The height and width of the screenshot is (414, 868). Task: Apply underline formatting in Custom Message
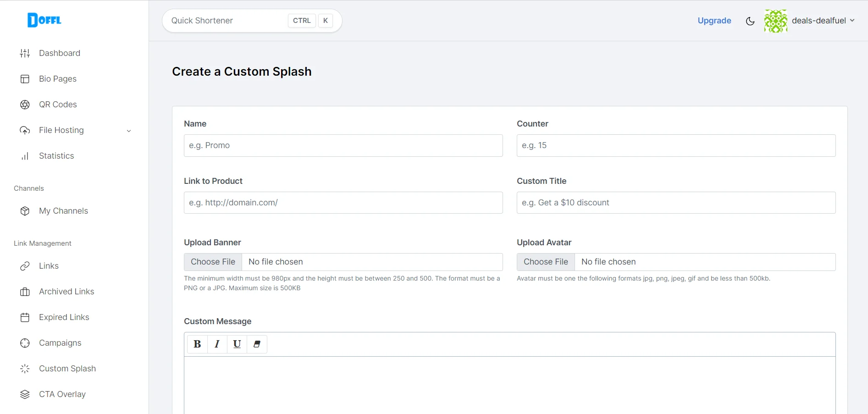pos(237,344)
